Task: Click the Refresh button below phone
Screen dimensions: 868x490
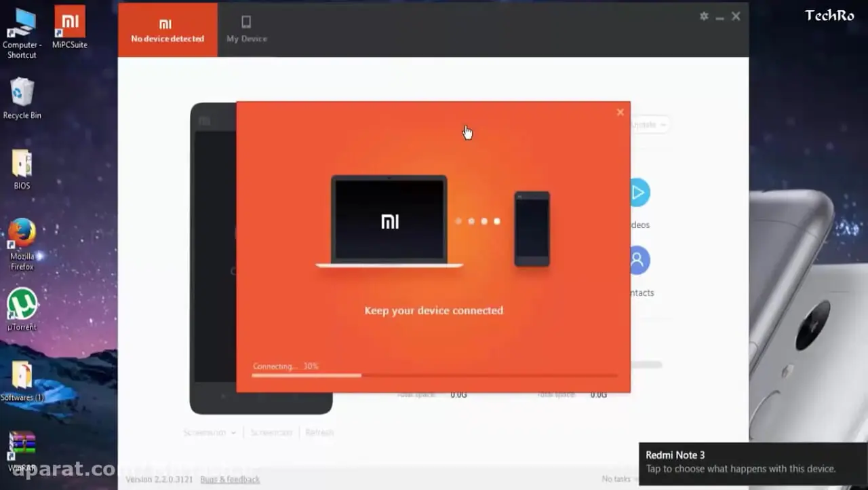Action: coord(319,432)
